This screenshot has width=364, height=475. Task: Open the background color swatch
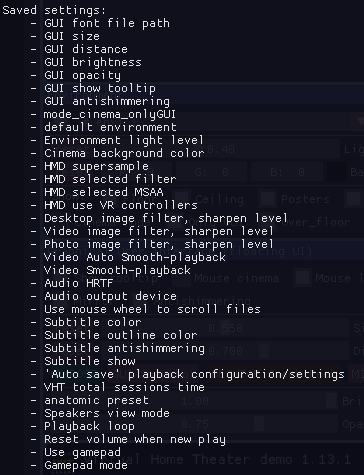335,172
